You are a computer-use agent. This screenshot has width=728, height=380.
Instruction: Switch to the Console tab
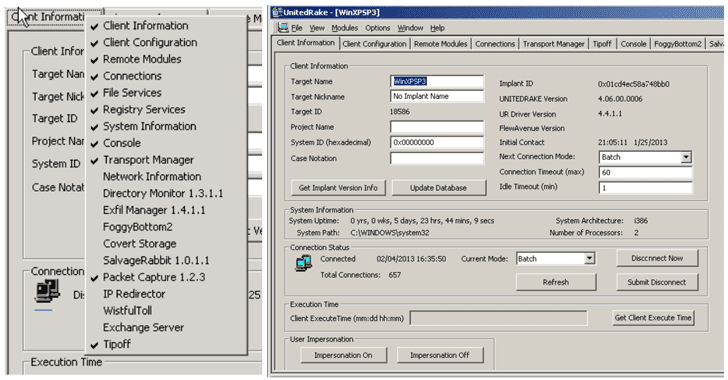coord(633,44)
